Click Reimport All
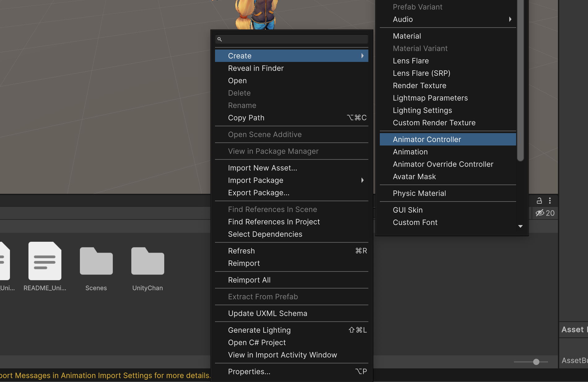This screenshot has width=588, height=382. (x=249, y=280)
